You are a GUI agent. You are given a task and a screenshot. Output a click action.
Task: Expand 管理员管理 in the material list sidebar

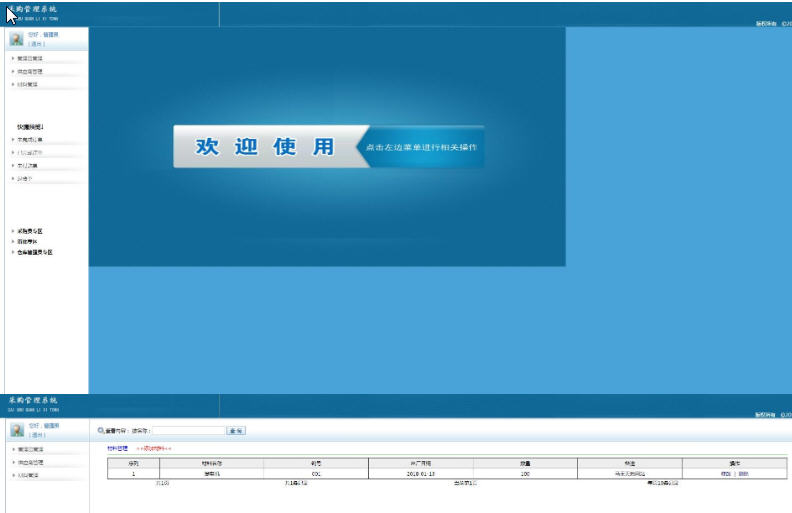coord(30,449)
